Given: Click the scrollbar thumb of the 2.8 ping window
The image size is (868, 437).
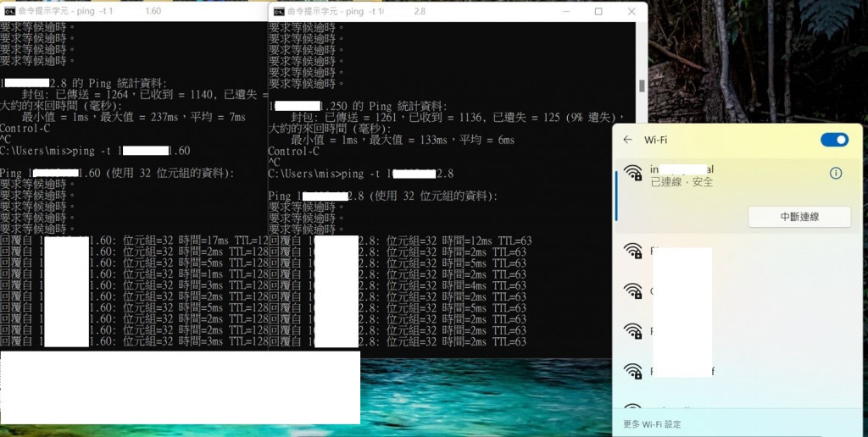Looking at the screenshot, I should pyautogui.click(x=642, y=86).
